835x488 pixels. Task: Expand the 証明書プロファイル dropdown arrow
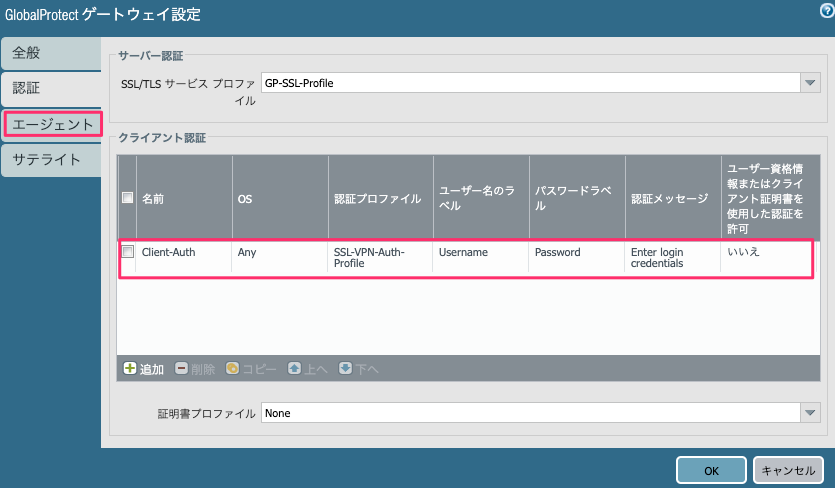[810, 412]
